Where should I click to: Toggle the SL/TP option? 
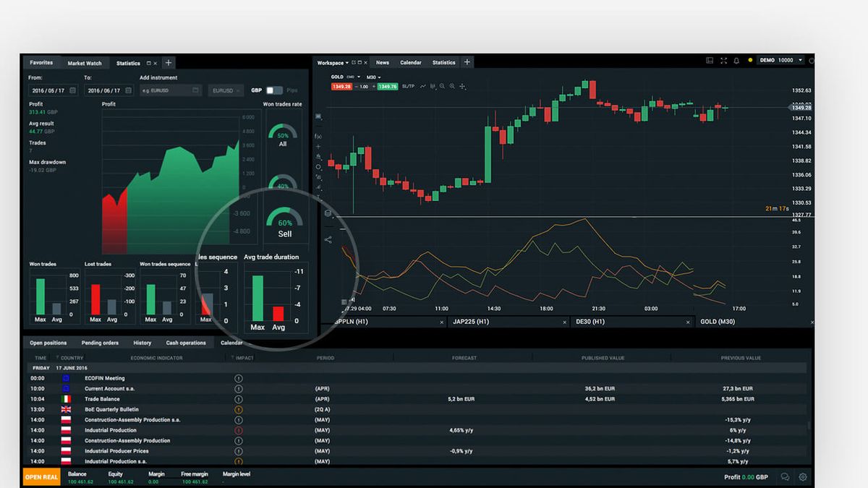[409, 86]
